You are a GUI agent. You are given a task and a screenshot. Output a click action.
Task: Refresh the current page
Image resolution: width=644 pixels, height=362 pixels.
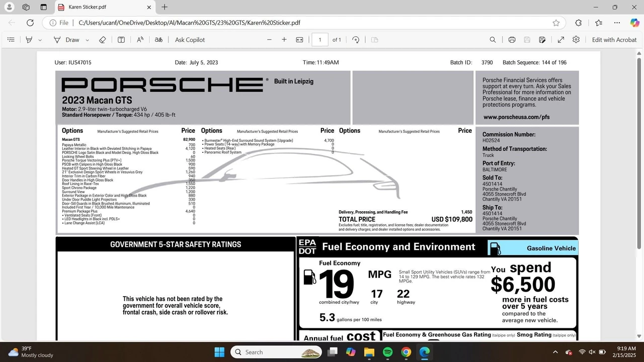pyautogui.click(x=30, y=23)
